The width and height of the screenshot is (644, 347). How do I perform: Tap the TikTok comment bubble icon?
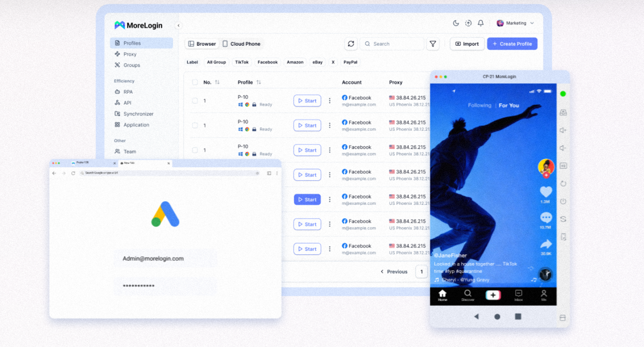click(546, 218)
